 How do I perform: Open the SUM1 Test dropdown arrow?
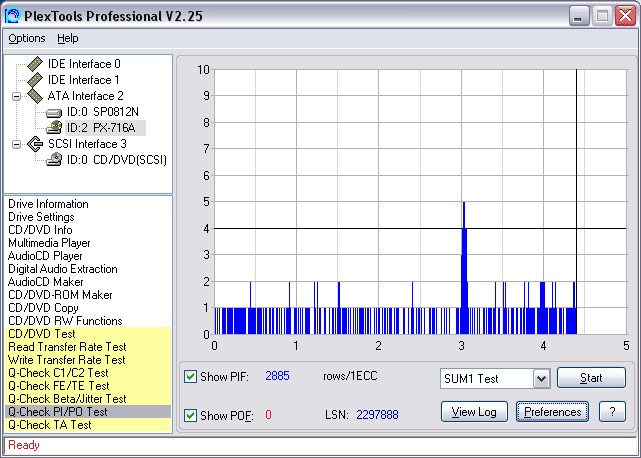pyautogui.click(x=541, y=379)
